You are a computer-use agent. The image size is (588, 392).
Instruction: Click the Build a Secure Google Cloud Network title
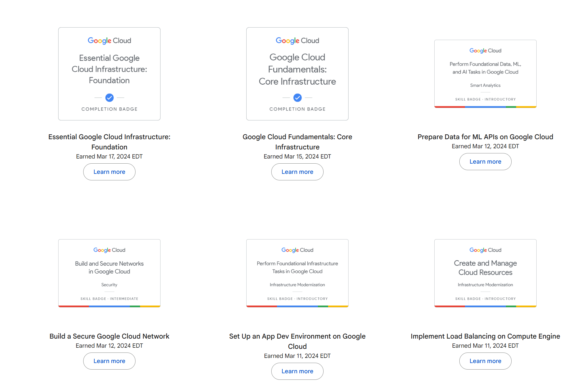click(x=109, y=336)
